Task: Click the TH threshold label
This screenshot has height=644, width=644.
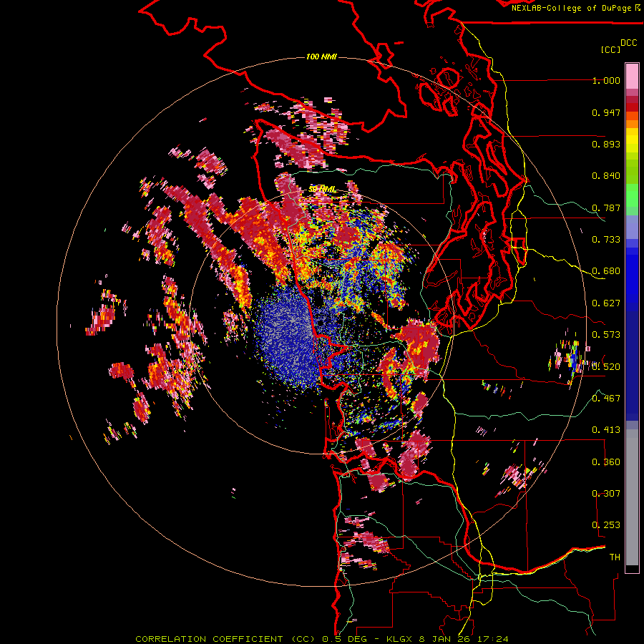Action: (x=615, y=557)
